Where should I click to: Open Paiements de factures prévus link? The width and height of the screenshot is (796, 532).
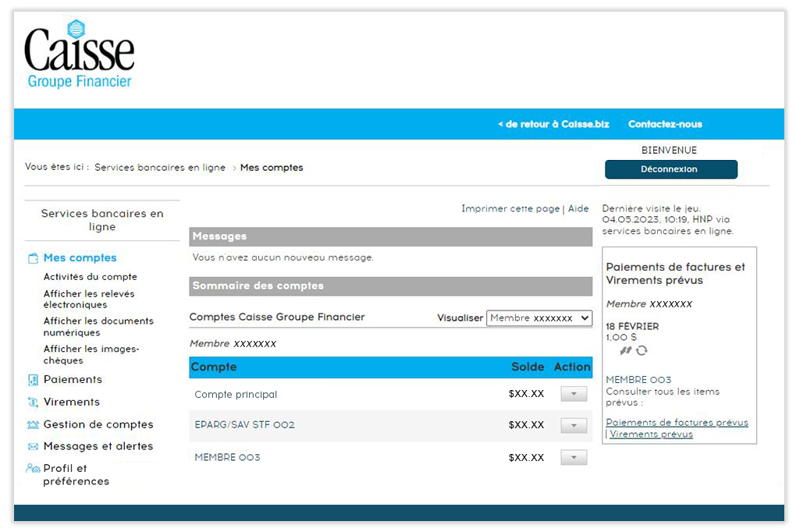[x=677, y=422]
